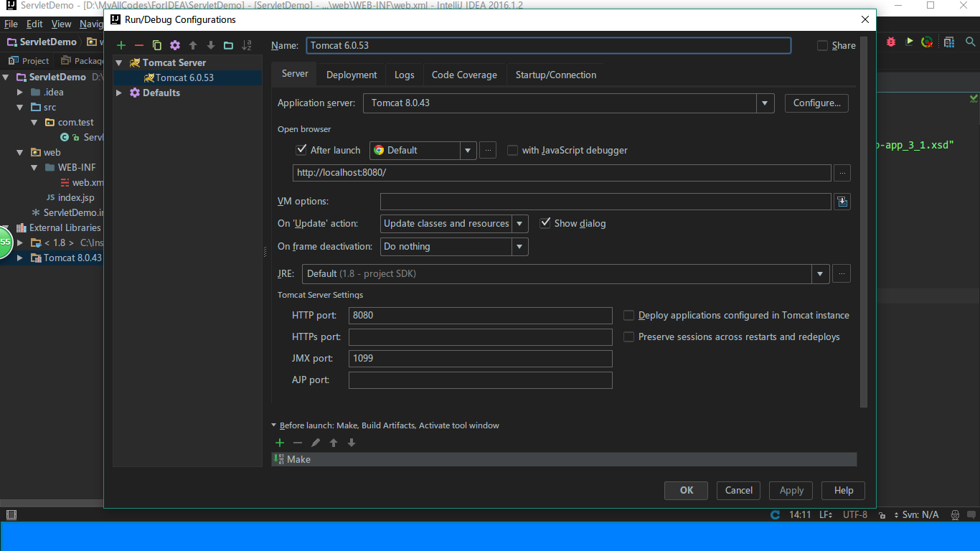Open the File menu
The width and height of the screenshot is (980, 551).
[11, 24]
